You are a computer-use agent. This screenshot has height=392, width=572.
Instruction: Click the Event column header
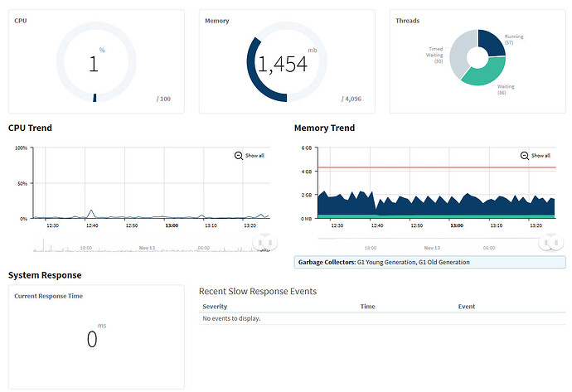[467, 307]
